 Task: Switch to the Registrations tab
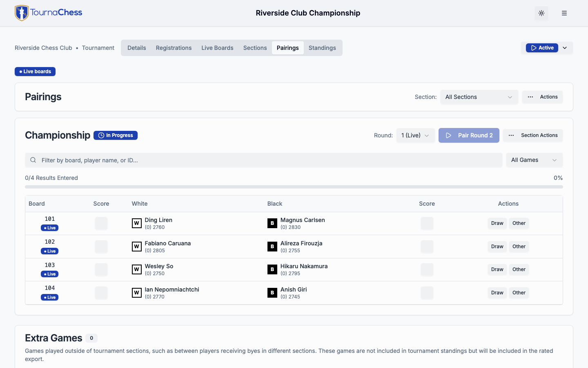point(174,48)
